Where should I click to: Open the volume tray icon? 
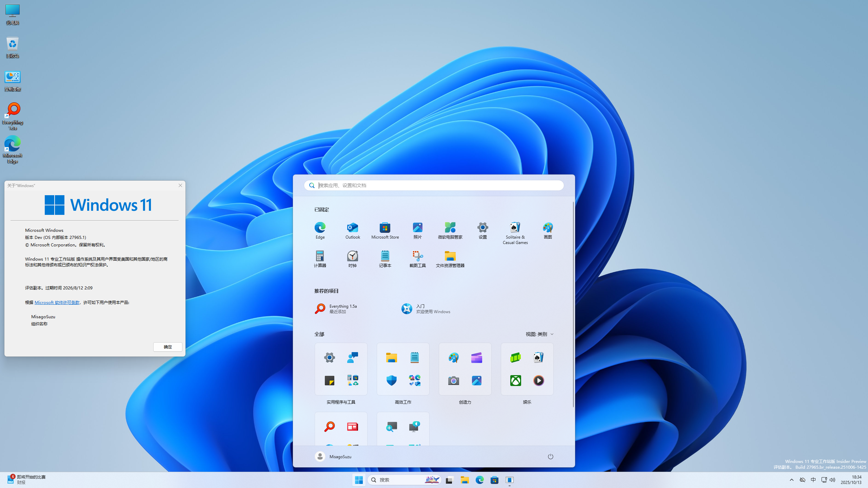click(x=833, y=480)
